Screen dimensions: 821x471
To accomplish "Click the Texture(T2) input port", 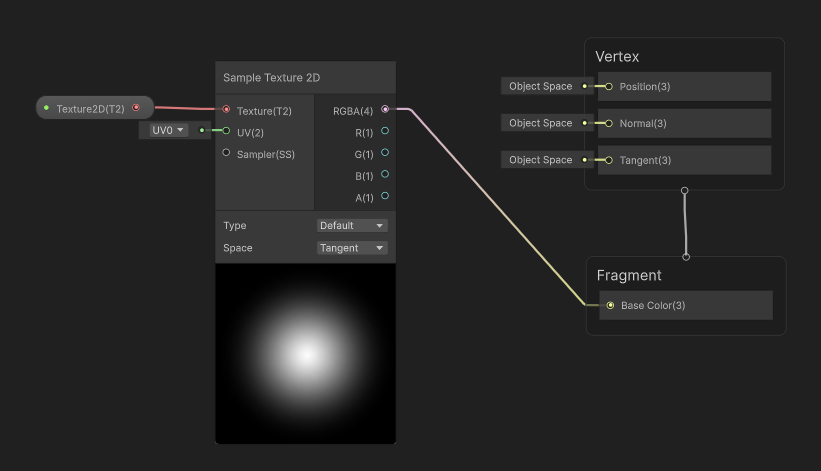I will click(226, 109).
